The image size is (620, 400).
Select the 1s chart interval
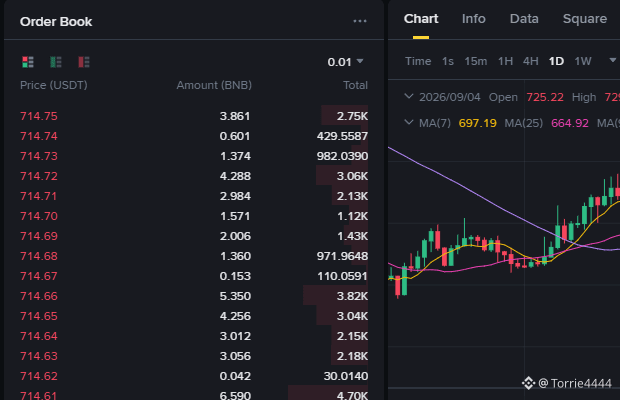[x=448, y=61]
